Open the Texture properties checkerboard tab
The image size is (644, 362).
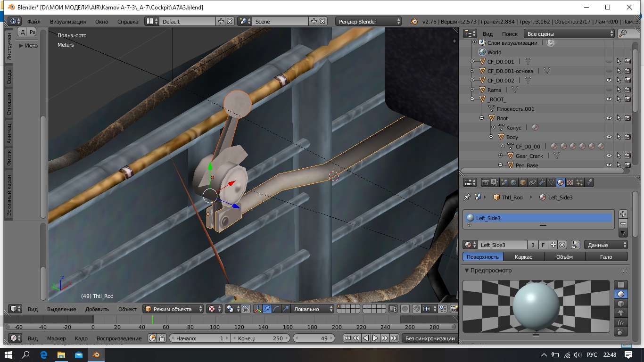pyautogui.click(x=570, y=182)
